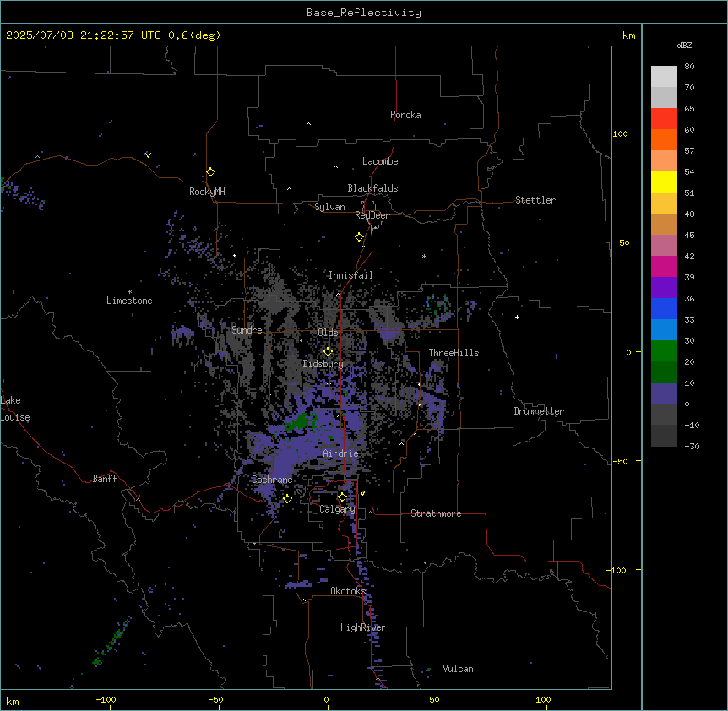This screenshot has width=728, height=711.
Task: Click the Vulcan label
Action: tap(458, 669)
